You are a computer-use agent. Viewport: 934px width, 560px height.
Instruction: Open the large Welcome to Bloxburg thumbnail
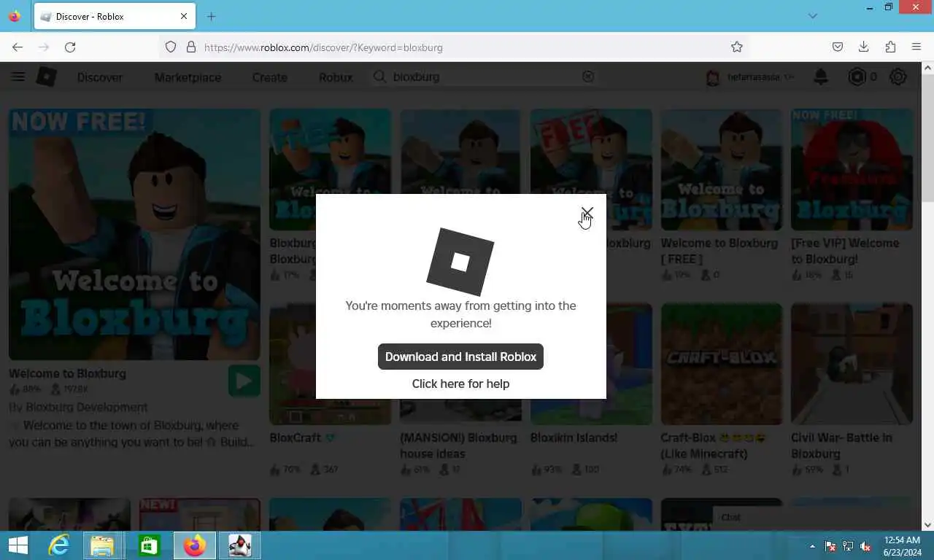(134, 234)
